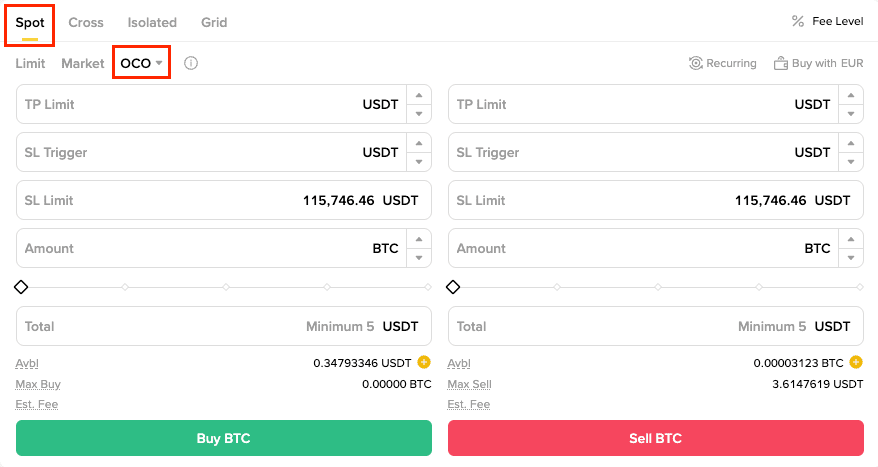This screenshot has width=878, height=467.
Task: Select the Grid trading tab
Action: (x=214, y=22)
